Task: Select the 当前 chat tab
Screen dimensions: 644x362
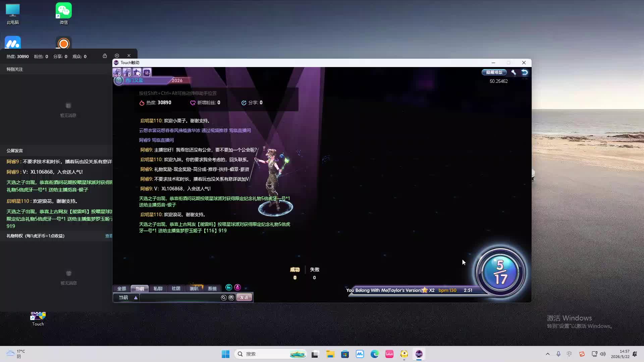Action: tap(140, 289)
